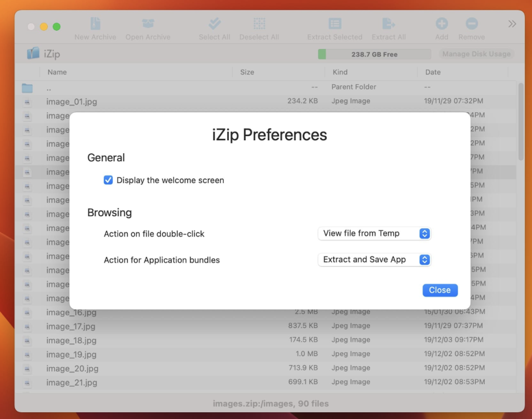
Task: Click file icon beside image_18.jpg
Action: click(x=27, y=341)
